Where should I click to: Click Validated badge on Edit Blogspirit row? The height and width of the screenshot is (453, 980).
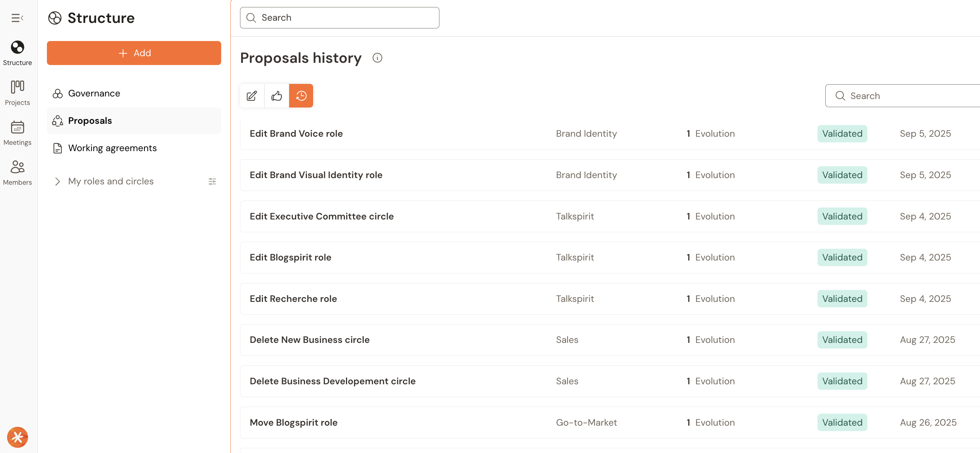point(842,257)
